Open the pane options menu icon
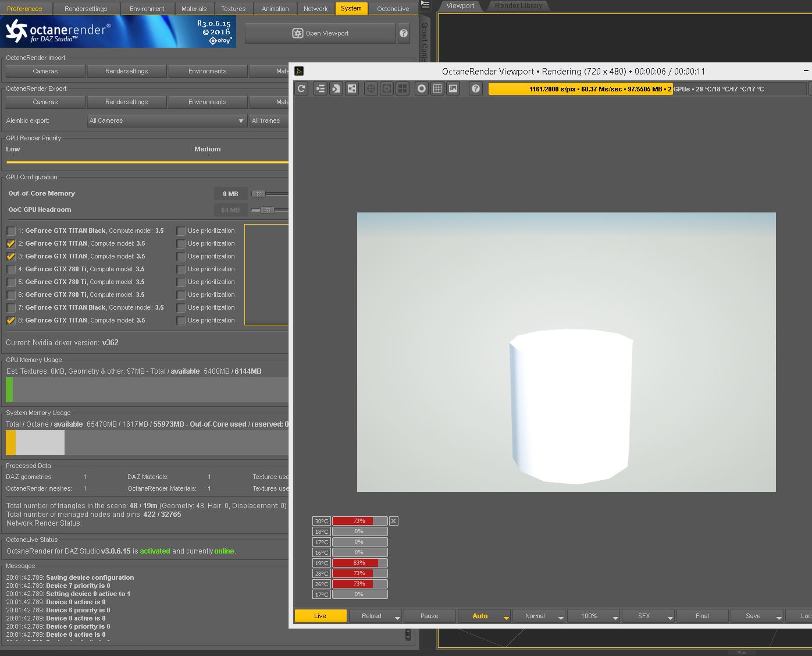 425,5
